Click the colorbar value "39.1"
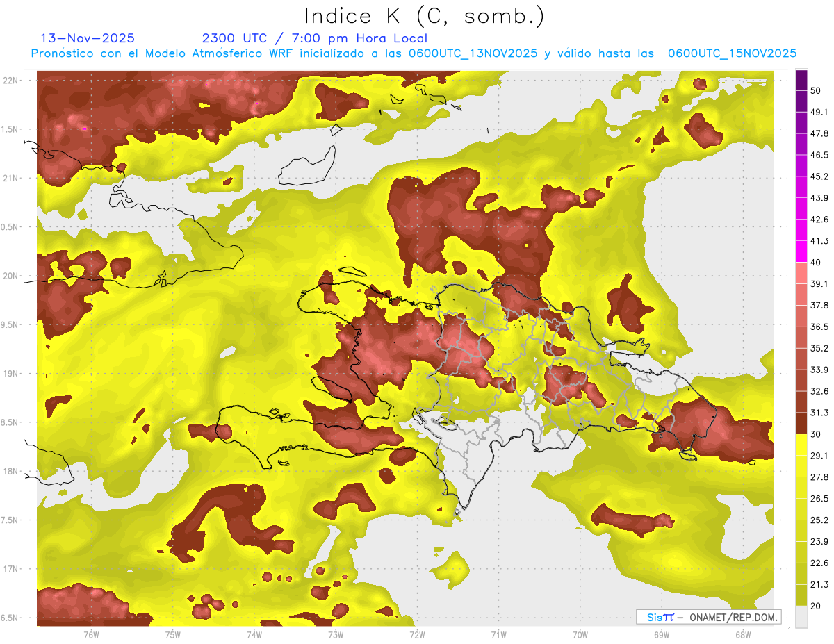This screenshot has height=644, width=834. (819, 284)
